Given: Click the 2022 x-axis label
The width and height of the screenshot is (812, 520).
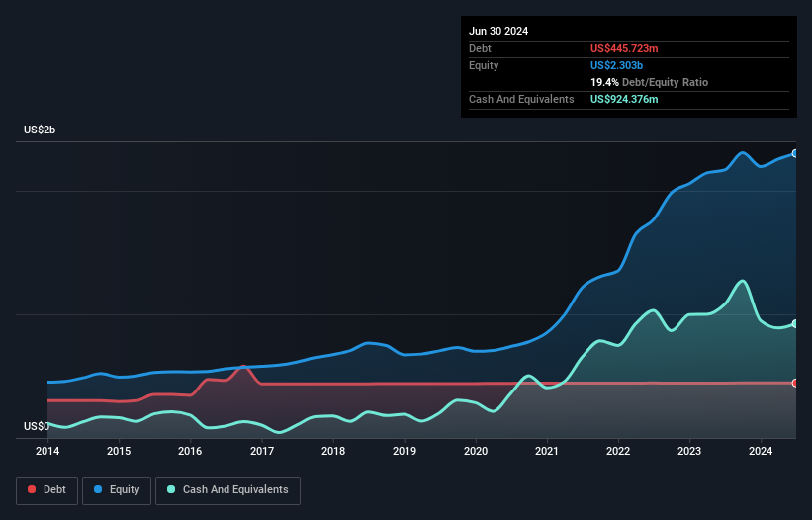Looking at the screenshot, I should coord(618,451).
